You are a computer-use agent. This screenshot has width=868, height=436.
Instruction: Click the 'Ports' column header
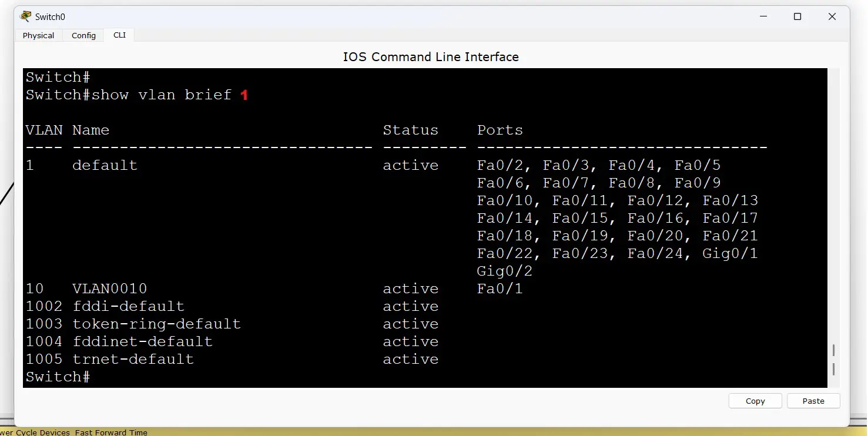pos(500,130)
